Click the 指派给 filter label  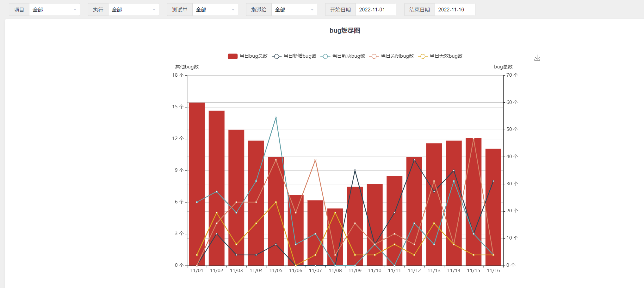(x=259, y=10)
